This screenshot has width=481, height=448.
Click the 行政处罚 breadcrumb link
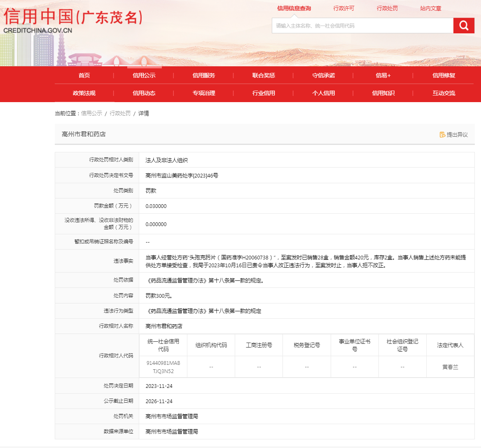[120, 113]
